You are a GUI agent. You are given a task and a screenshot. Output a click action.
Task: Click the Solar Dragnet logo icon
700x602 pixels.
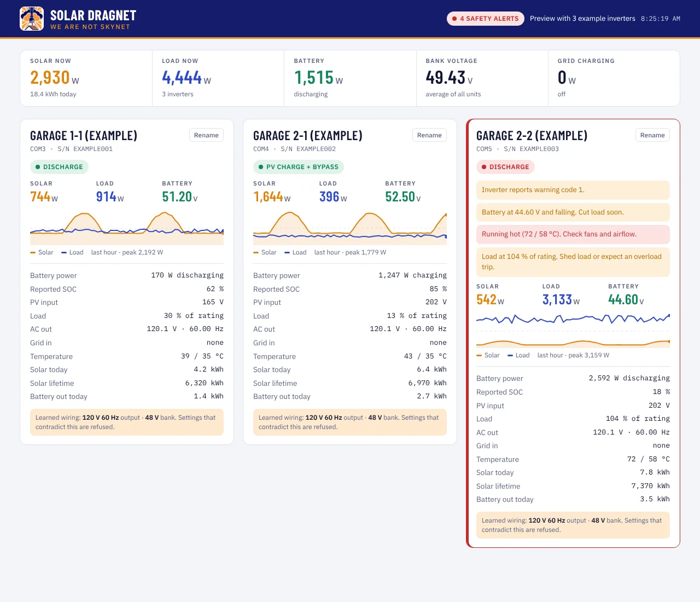click(x=32, y=19)
